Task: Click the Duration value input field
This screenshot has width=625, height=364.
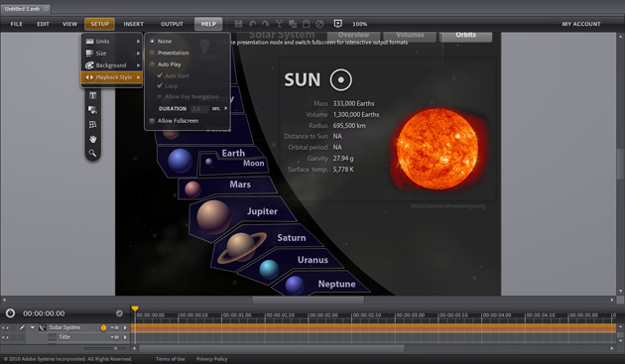Action: [199, 108]
